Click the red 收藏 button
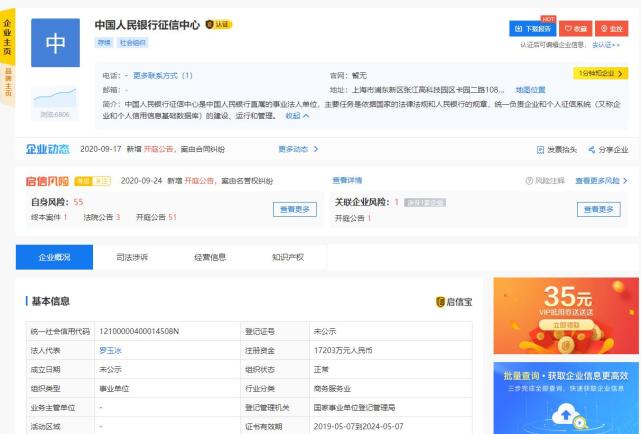Image resolution: width=641 pixels, height=434 pixels. 576,29
